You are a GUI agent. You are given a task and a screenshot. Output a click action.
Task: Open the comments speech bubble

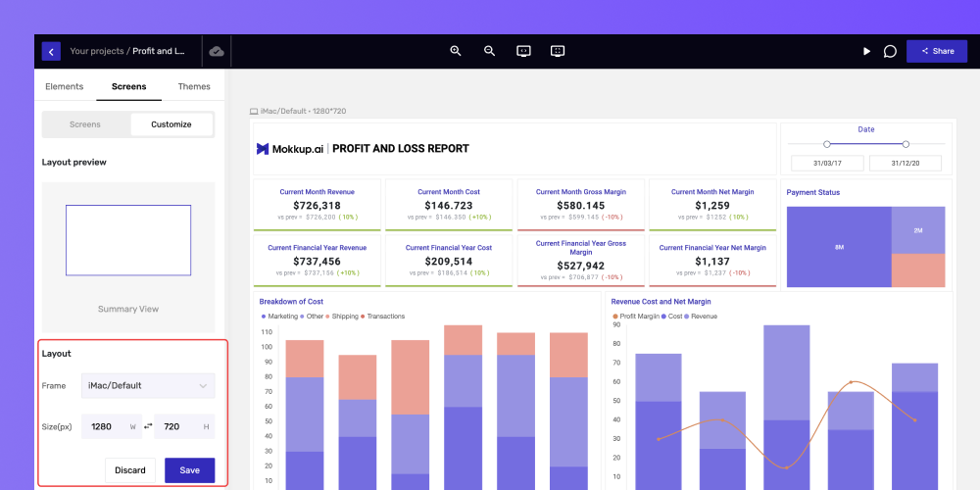(890, 51)
